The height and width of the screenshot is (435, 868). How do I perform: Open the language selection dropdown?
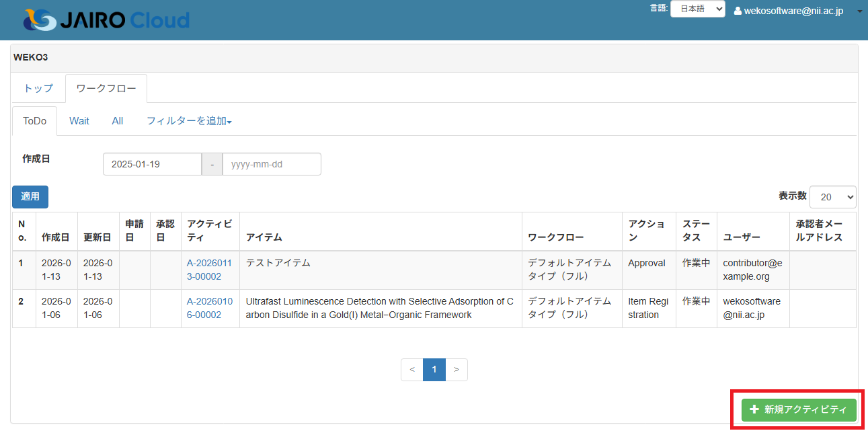click(x=697, y=9)
